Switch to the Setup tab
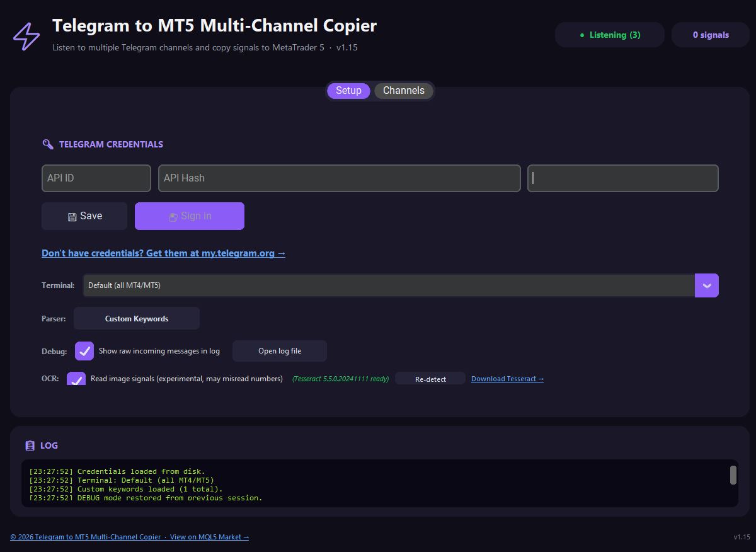This screenshot has width=756, height=552. coord(348,91)
